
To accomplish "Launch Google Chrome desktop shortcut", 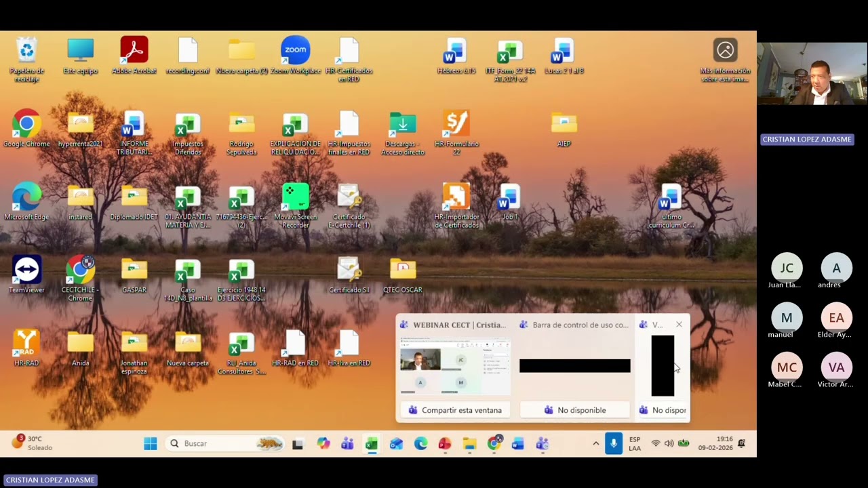I will [26, 129].
